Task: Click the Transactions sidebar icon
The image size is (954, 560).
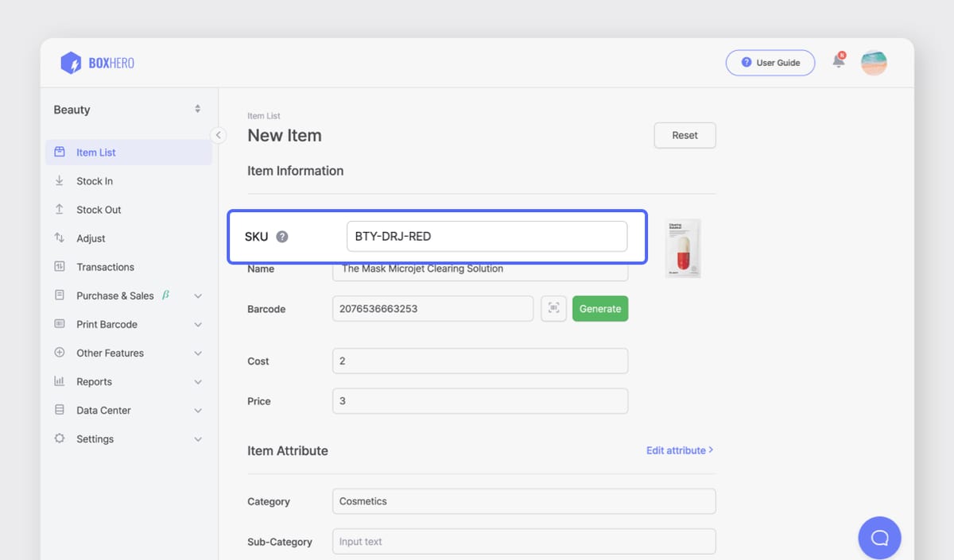Action: coord(60,267)
